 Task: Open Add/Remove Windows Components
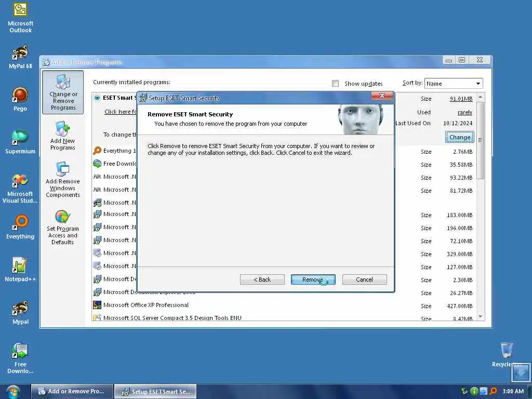click(63, 179)
